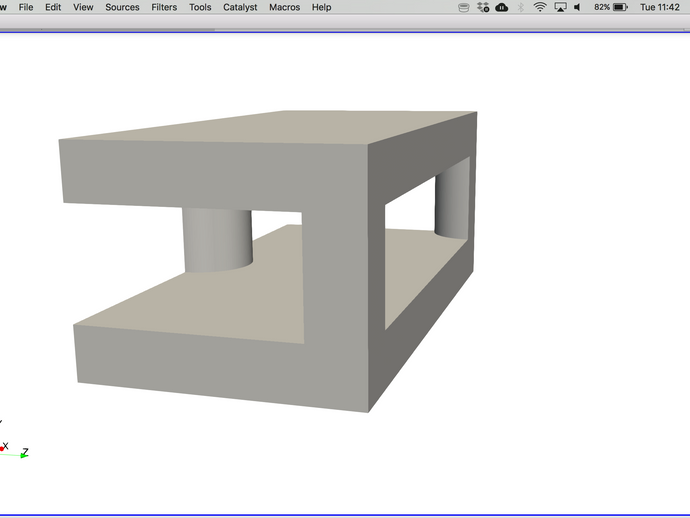The image size is (690, 518).
Task: Click the Tue 11:42 clock
Action: 660,7
